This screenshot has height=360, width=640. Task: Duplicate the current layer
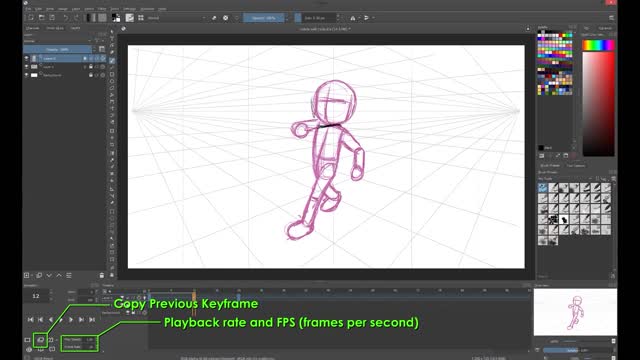(39, 276)
